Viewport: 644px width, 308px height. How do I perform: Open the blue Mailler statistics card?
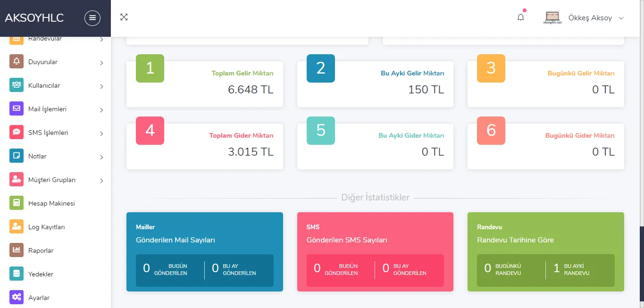point(205,252)
